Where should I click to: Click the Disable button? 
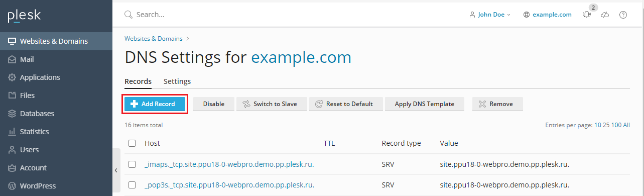pyautogui.click(x=213, y=104)
